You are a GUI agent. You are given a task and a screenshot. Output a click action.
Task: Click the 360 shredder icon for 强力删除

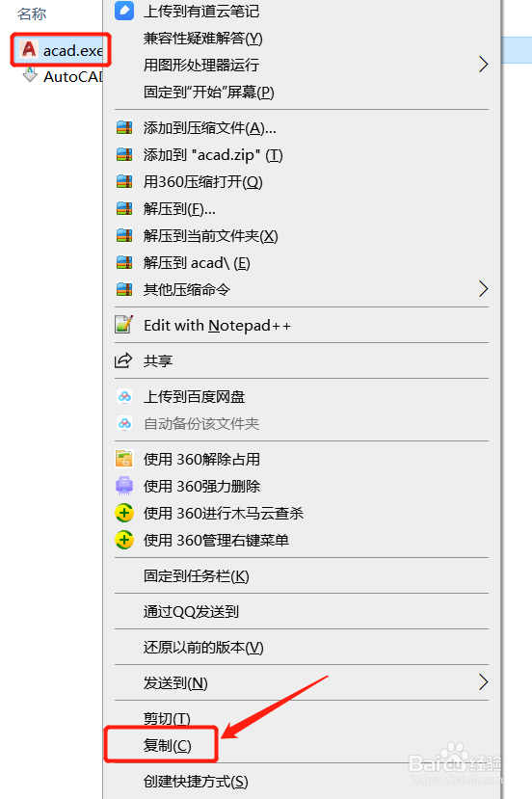click(124, 486)
